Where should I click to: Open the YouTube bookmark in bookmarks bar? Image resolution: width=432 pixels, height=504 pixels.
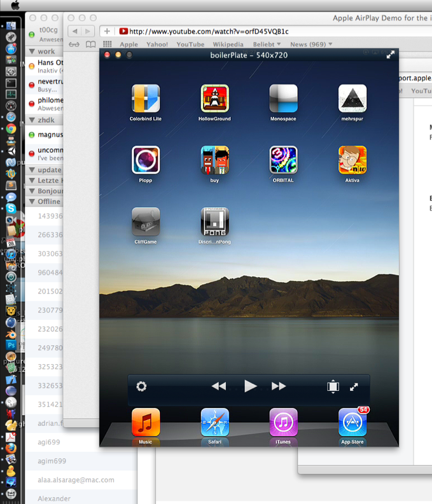(190, 44)
